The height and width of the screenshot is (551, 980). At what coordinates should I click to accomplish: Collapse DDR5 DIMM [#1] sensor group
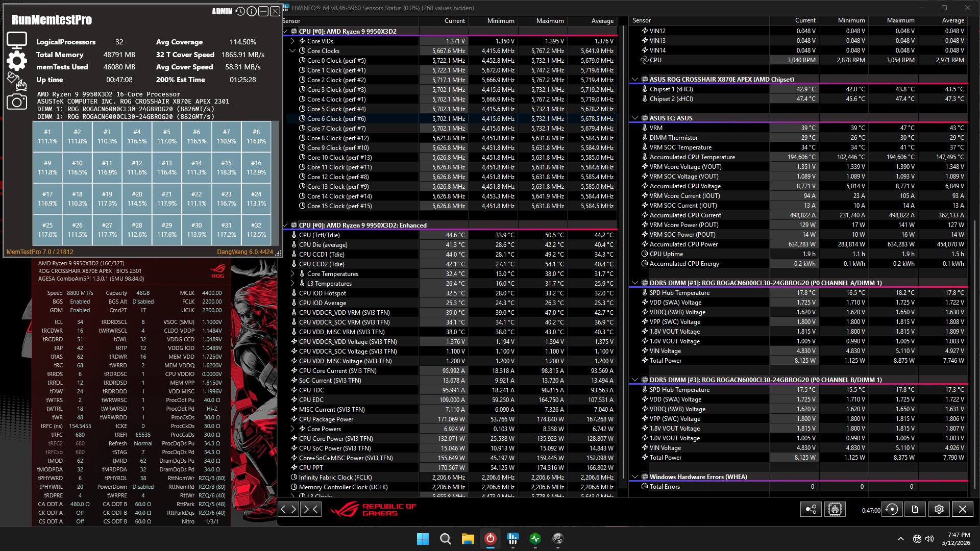tap(635, 283)
